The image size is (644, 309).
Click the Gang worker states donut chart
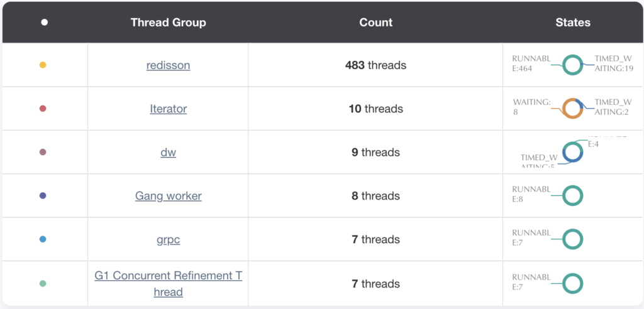coord(572,195)
